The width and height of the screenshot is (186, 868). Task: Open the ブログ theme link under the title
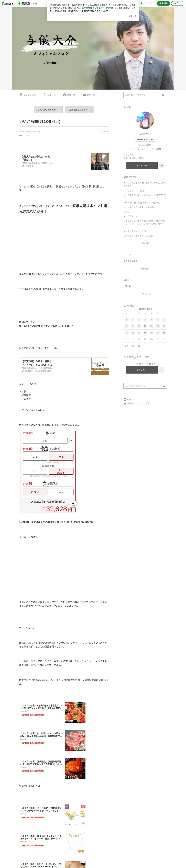(29, 135)
